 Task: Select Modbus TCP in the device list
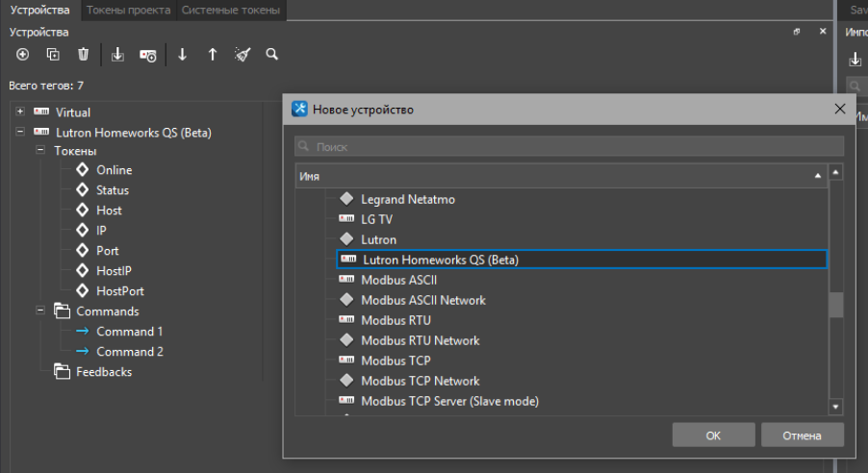click(x=395, y=361)
